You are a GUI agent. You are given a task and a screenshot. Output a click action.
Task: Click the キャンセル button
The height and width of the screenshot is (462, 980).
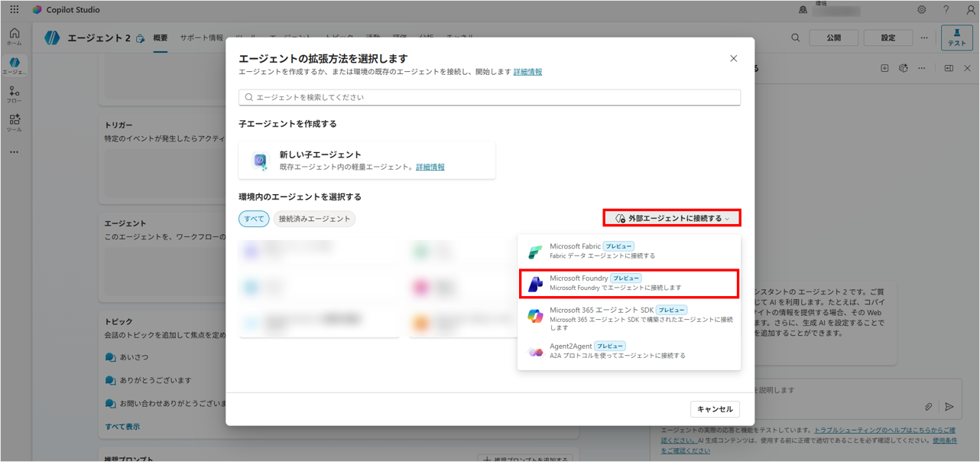715,409
